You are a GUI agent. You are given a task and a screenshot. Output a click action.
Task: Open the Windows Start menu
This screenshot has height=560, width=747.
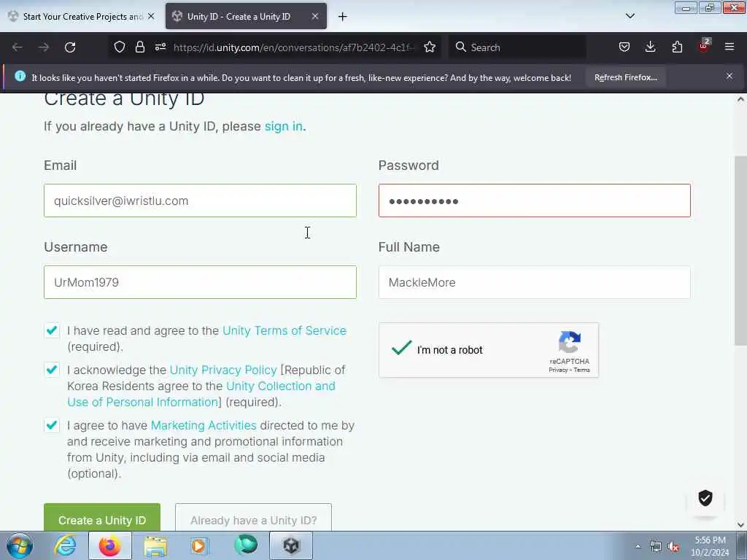[x=20, y=545]
